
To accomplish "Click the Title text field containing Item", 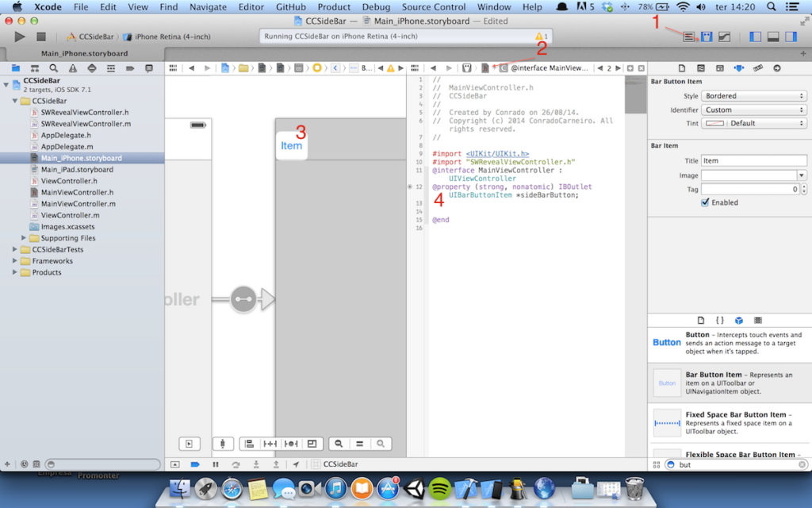I will (x=752, y=160).
